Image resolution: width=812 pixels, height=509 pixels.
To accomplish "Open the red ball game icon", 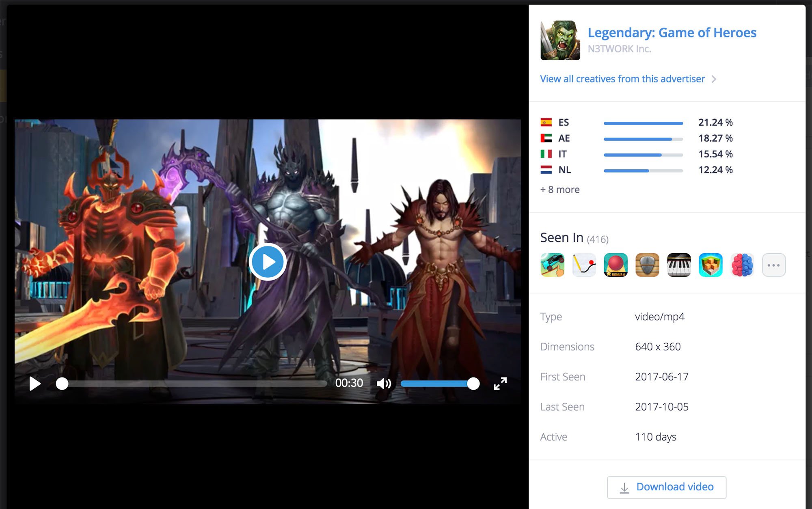I will point(616,265).
